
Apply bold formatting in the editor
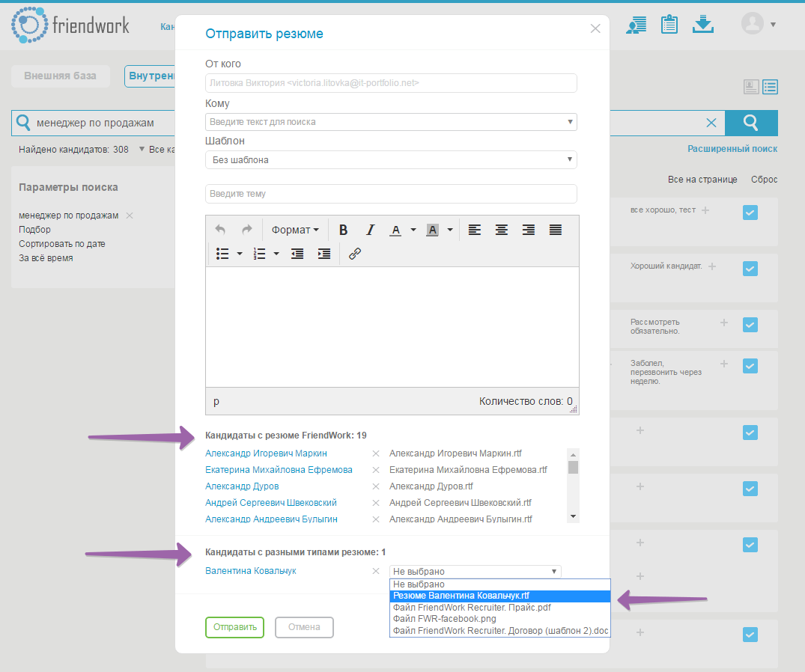343,230
